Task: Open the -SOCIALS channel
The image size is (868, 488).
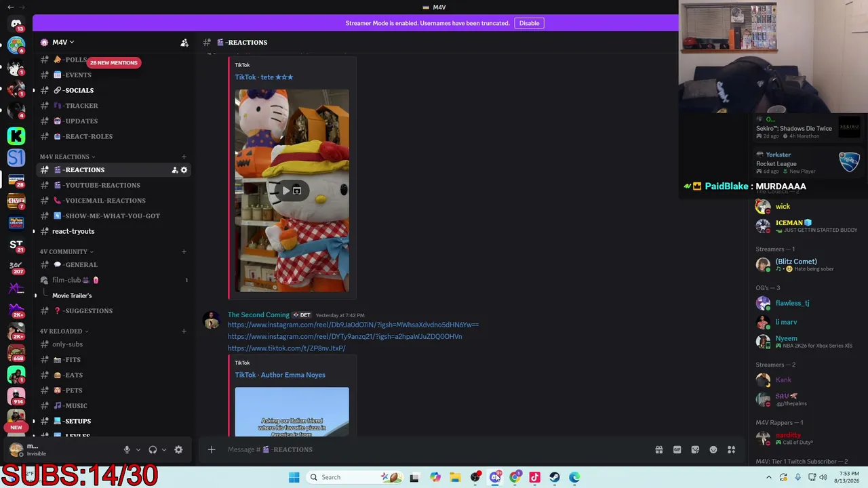Action: point(113,90)
